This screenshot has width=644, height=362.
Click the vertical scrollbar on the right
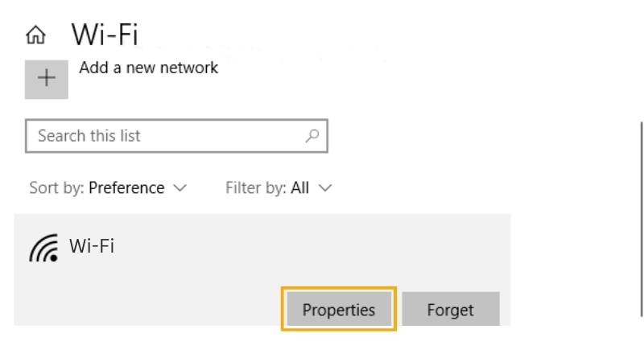(641, 219)
